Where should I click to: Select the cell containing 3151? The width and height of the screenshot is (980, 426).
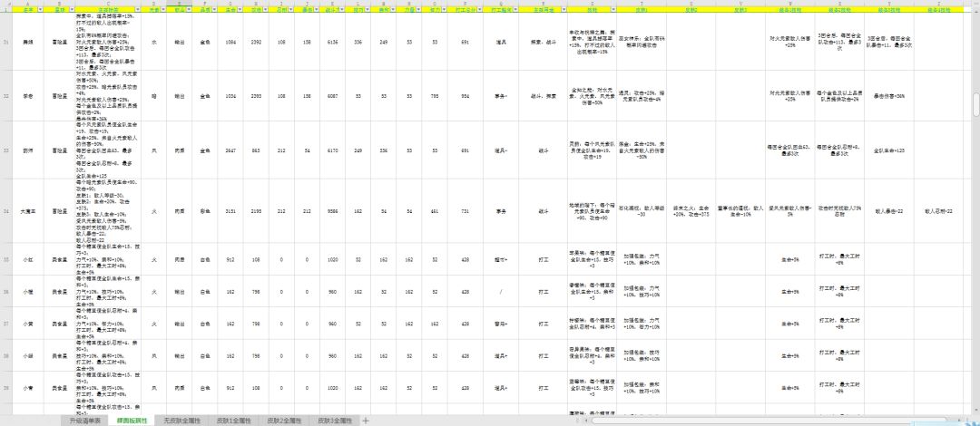(230, 210)
